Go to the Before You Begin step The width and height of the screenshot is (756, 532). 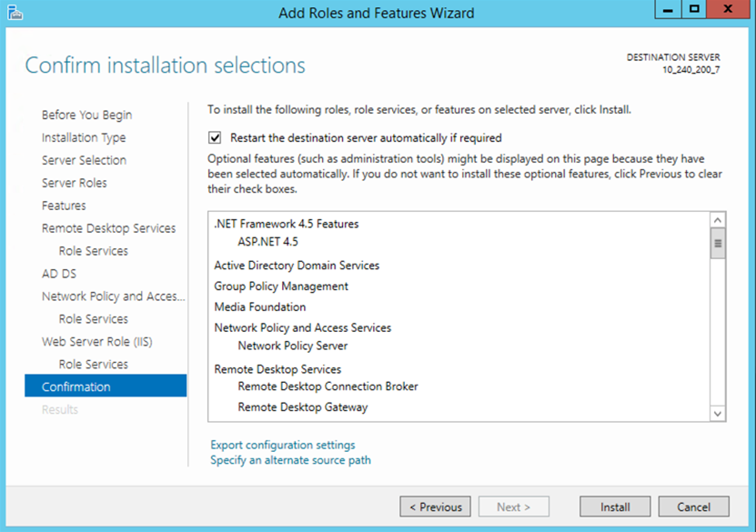[86, 115]
